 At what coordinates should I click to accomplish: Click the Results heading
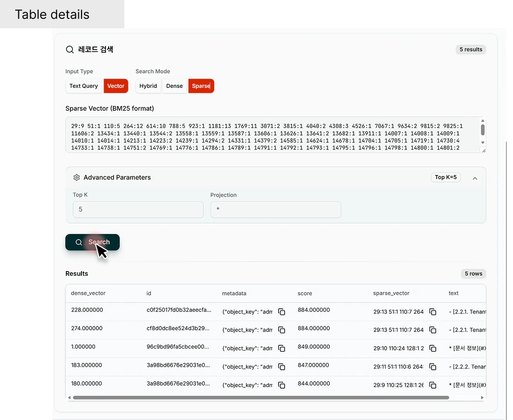click(77, 274)
